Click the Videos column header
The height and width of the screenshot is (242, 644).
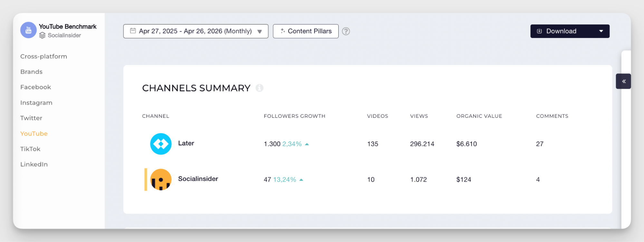coord(378,116)
